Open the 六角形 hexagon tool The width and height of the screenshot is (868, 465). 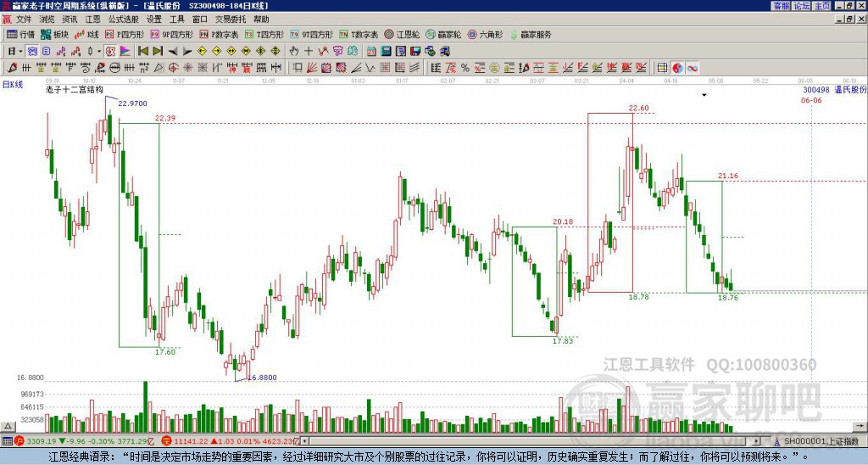click(485, 34)
